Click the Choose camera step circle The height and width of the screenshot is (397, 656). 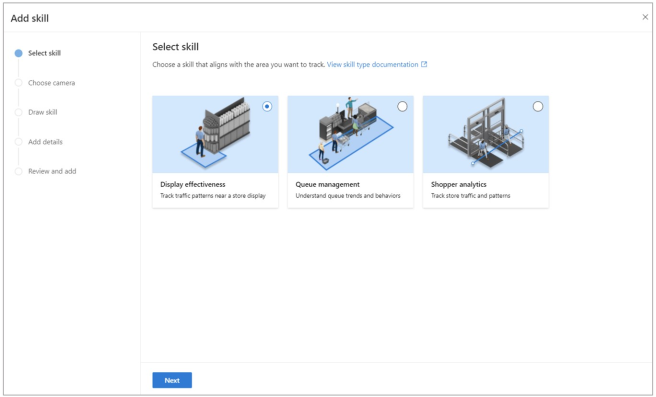(x=18, y=83)
